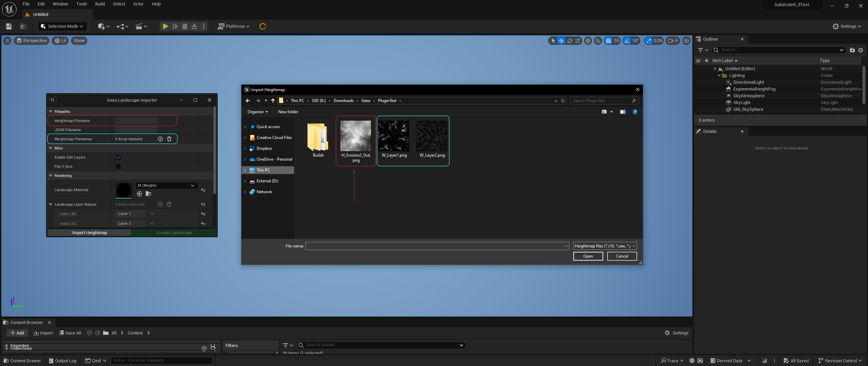Image resolution: width=868 pixels, height=366 pixels.
Task: Enable the Flip Y Axis checkbox
Action: pyautogui.click(x=118, y=166)
